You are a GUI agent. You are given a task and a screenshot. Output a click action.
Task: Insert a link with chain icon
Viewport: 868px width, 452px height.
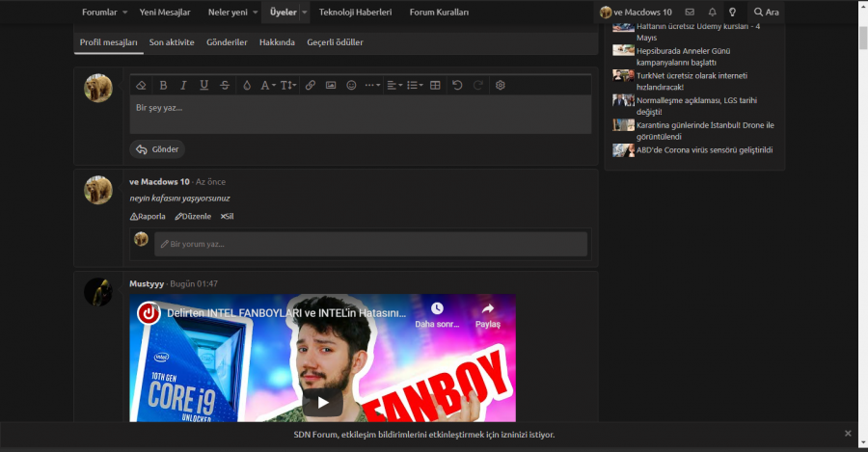pyautogui.click(x=311, y=85)
